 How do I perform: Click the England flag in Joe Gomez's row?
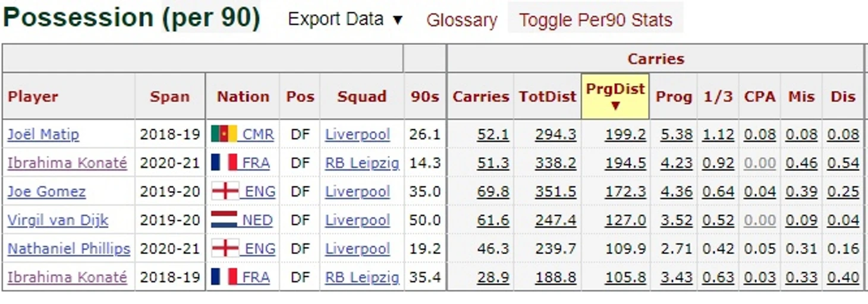coord(225,191)
